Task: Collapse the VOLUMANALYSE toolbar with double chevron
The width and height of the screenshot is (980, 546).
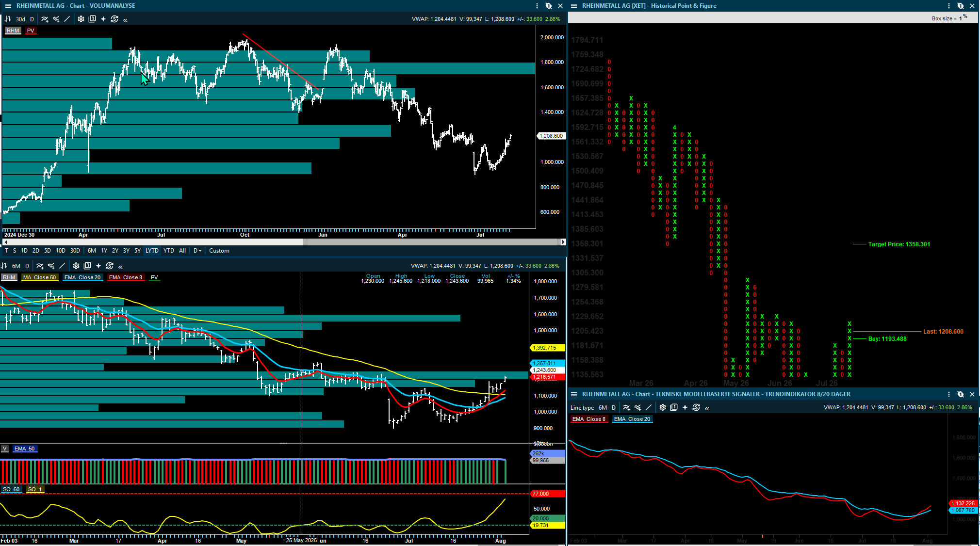Action: tap(125, 20)
